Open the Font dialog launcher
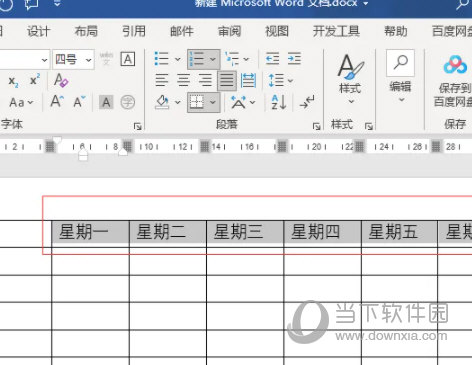Viewport: 472px width, 365px height. pyautogui.click(x=137, y=126)
